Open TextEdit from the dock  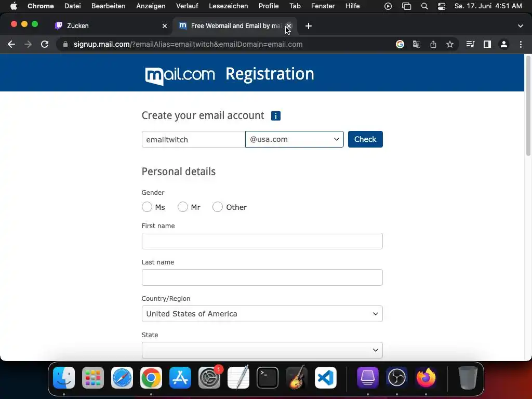tap(238, 378)
